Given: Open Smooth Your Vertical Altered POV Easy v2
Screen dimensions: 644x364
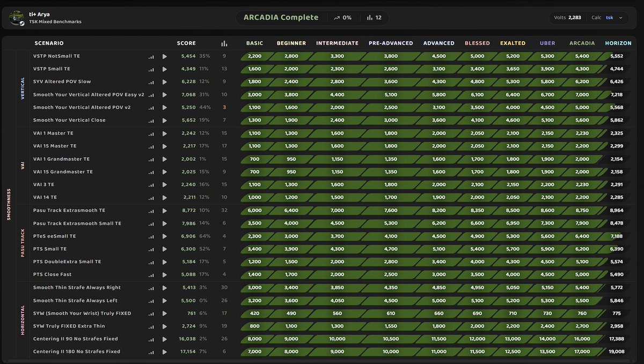Looking at the screenshot, I should coord(89,95).
